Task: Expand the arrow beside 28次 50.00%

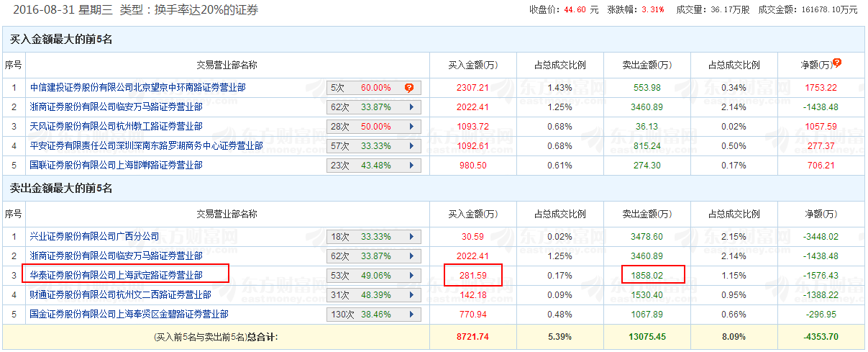Action: pos(411,127)
